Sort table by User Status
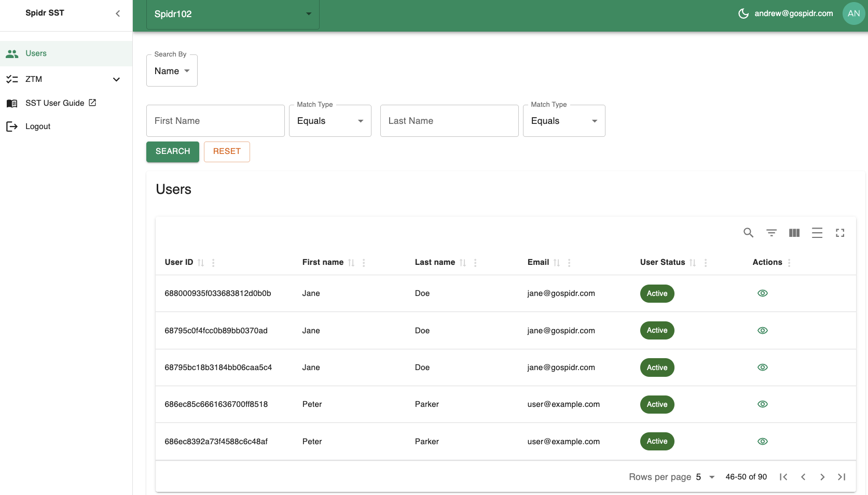Image resolution: width=868 pixels, height=495 pixels. pos(693,263)
